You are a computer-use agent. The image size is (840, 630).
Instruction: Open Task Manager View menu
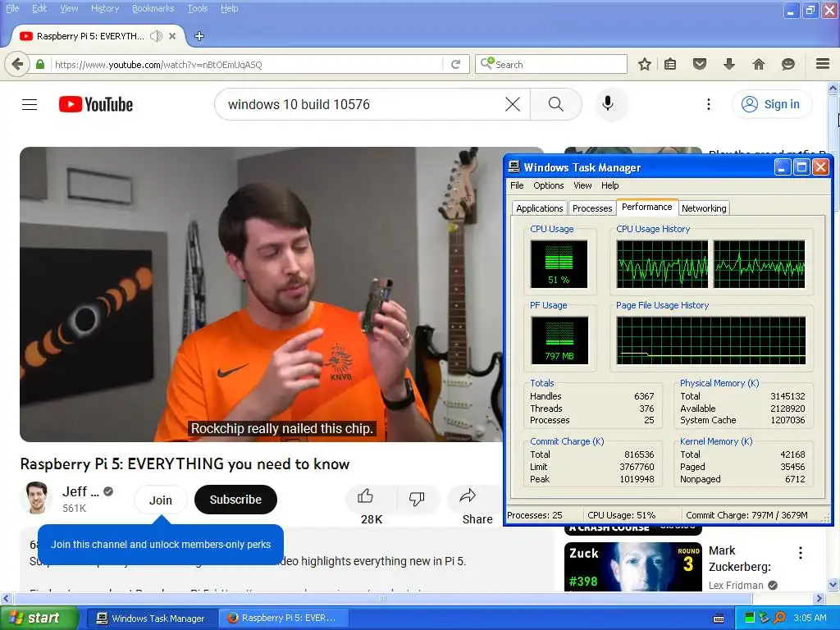[583, 185]
